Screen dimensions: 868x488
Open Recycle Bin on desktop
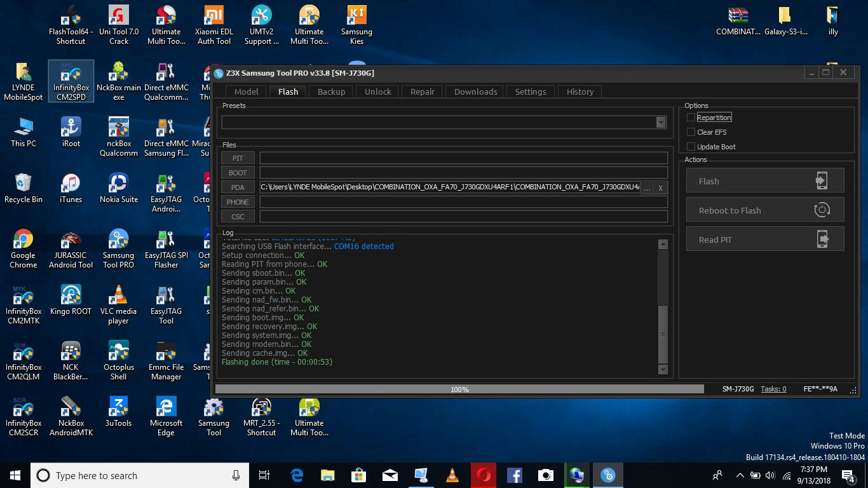pyautogui.click(x=24, y=189)
